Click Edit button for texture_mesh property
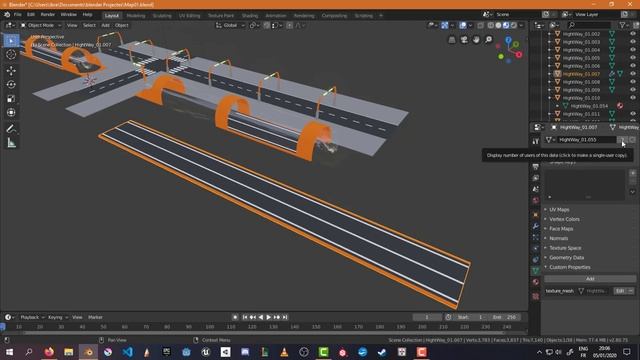 click(x=620, y=291)
